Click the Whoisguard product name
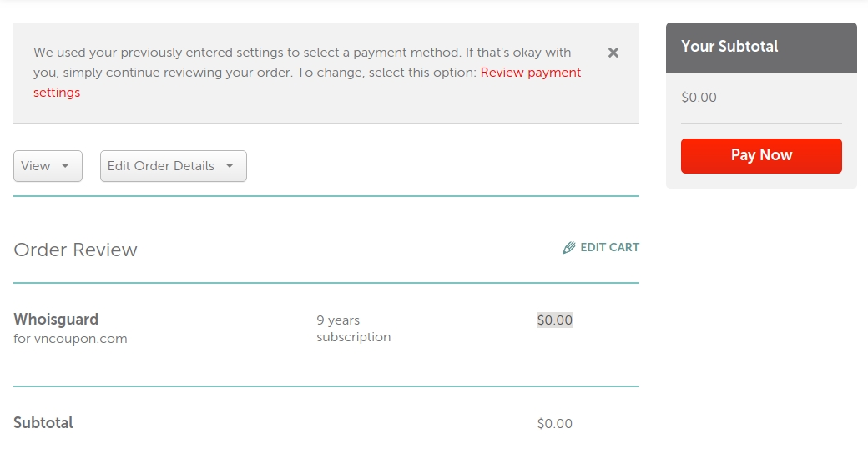868x454 pixels. coord(56,320)
